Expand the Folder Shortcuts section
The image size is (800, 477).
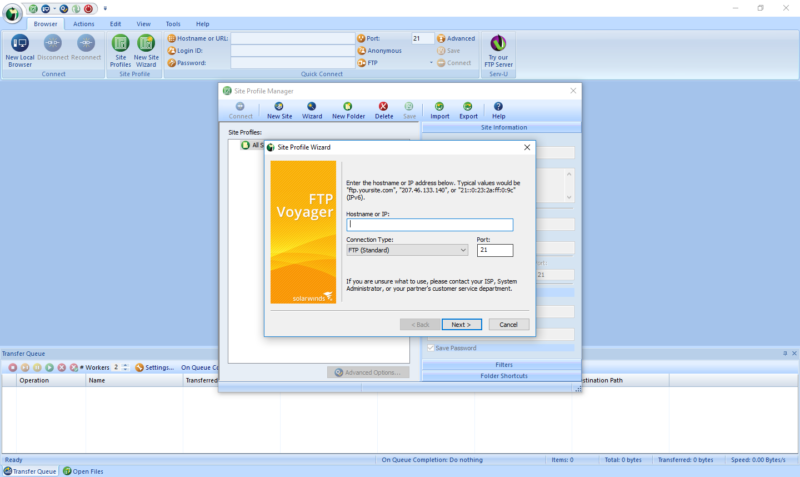point(501,376)
